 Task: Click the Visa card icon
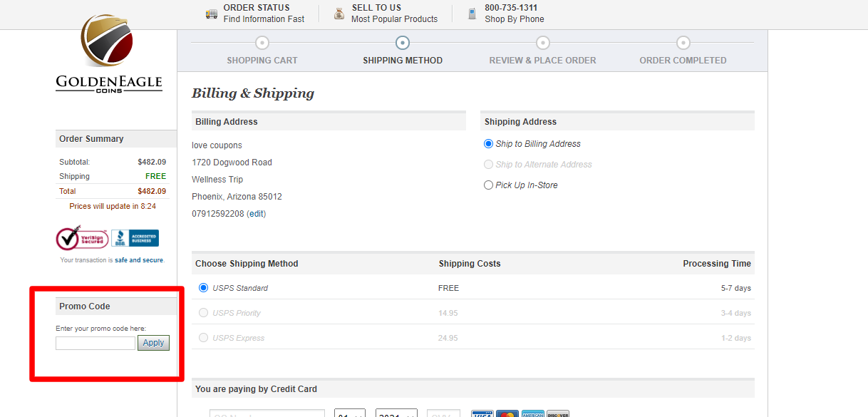coord(482,414)
